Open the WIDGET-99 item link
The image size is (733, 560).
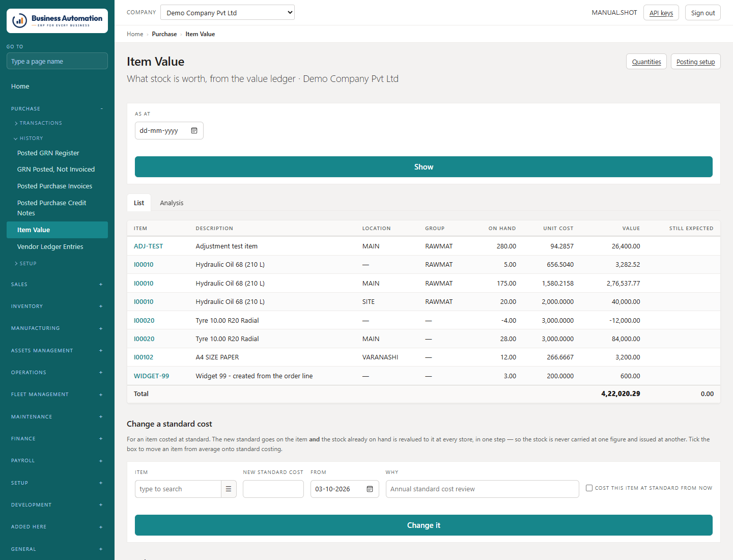click(x=151, y=376)
